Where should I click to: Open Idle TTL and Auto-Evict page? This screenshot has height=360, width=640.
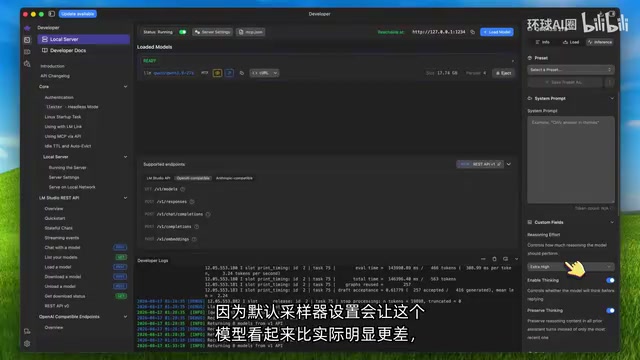point(68,146)
